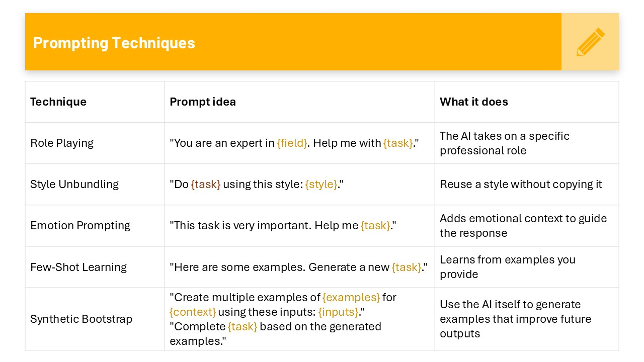Click the {context} placeholder in Synthetic Bootstrap prompt
644x362 pixels.
[x=193, y=312]
